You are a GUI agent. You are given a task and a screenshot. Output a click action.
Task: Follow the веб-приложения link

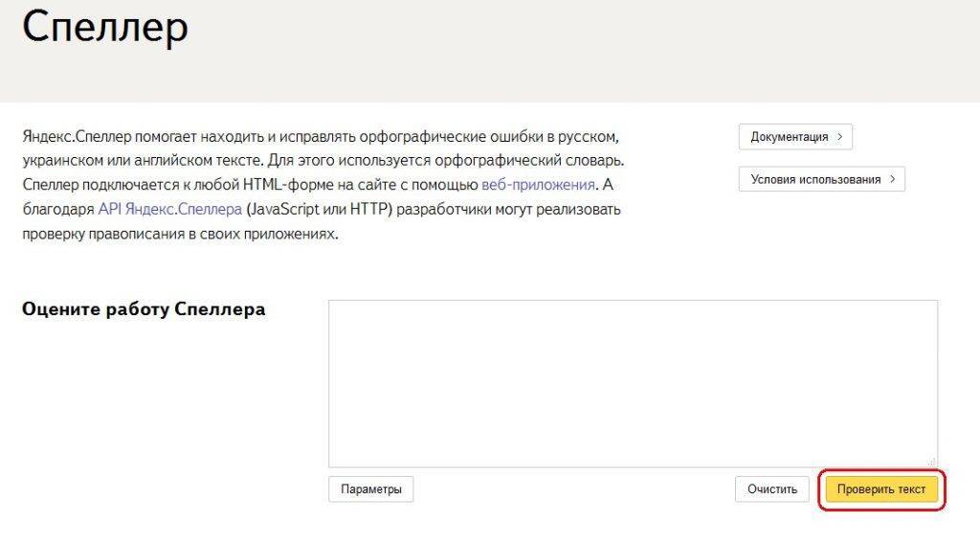pyautogui.click(x=538, y=184)
